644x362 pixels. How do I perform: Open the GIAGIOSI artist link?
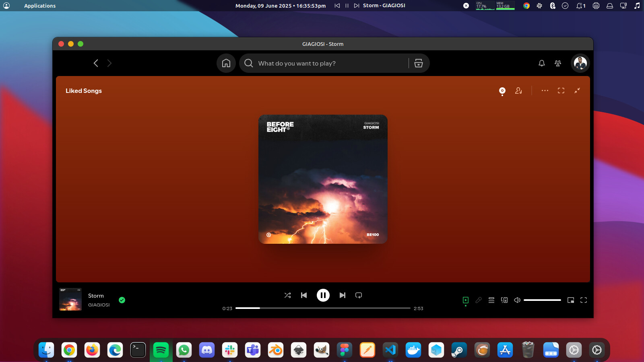99,305
